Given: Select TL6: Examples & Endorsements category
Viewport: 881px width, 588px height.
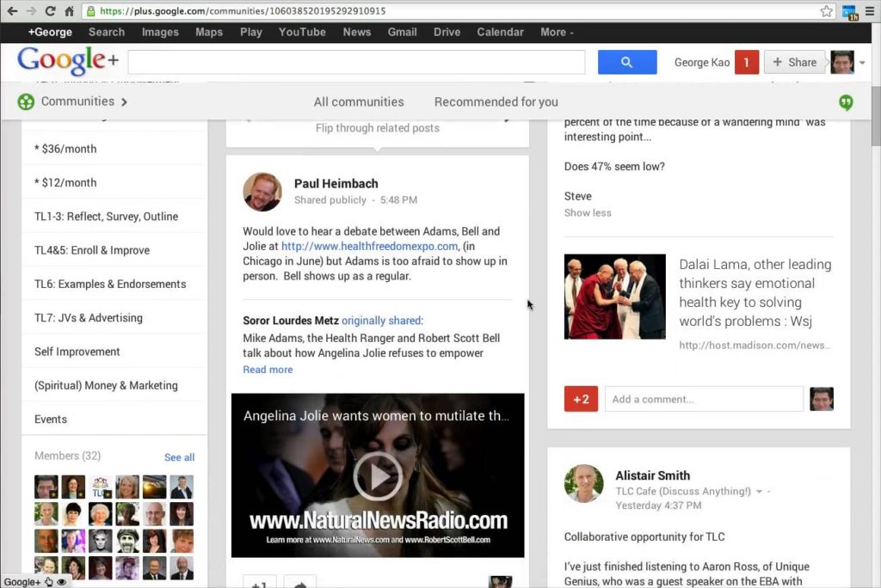Looking at the screenshot, I should (114, 284).
